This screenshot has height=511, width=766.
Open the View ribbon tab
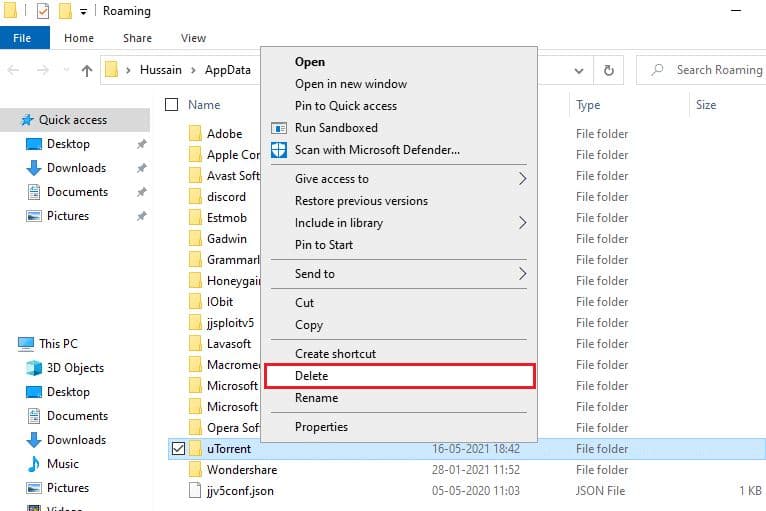(x=193, y=38)
